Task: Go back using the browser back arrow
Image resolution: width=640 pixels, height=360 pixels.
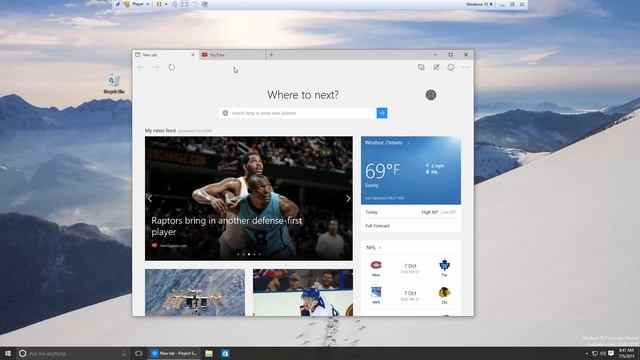Action: point(140,67)
